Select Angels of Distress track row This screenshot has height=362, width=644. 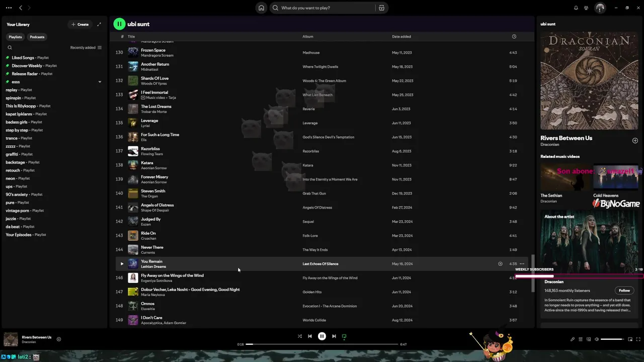322,207
